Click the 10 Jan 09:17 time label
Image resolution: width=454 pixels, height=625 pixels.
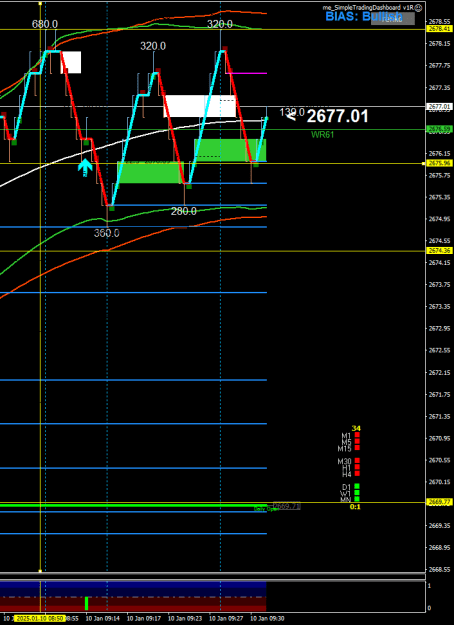[x=143, y=618]
